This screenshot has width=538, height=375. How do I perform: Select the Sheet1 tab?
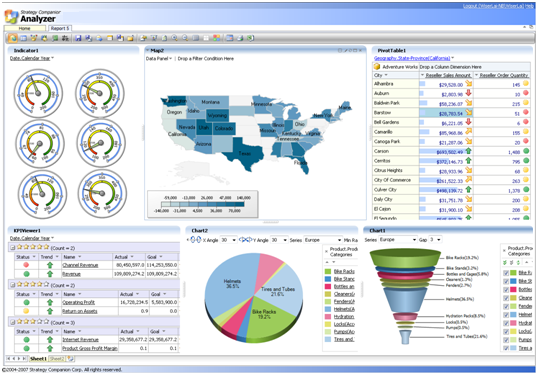coord(38,359)
